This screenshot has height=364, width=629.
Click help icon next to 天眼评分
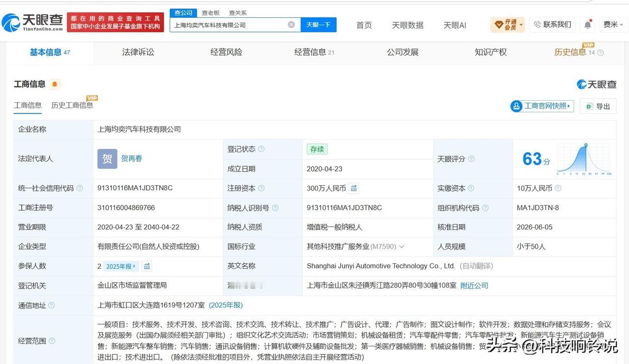point(471,159)
